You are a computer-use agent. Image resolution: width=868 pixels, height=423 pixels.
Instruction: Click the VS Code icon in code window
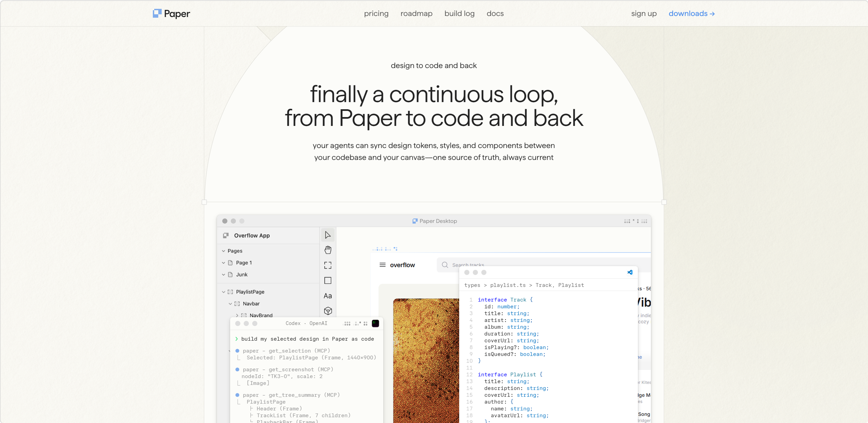630,272
